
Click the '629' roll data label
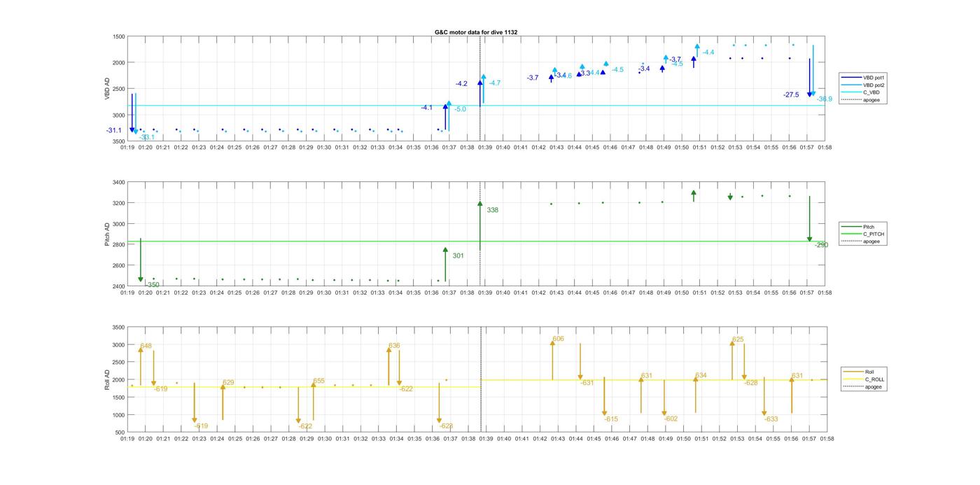[x=228, y=383]
